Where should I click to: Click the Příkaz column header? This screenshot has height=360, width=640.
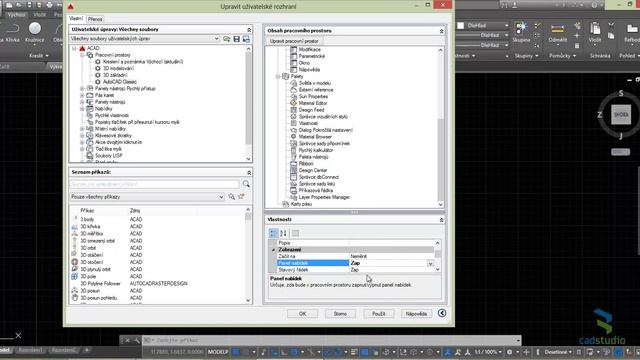(87, 211)
